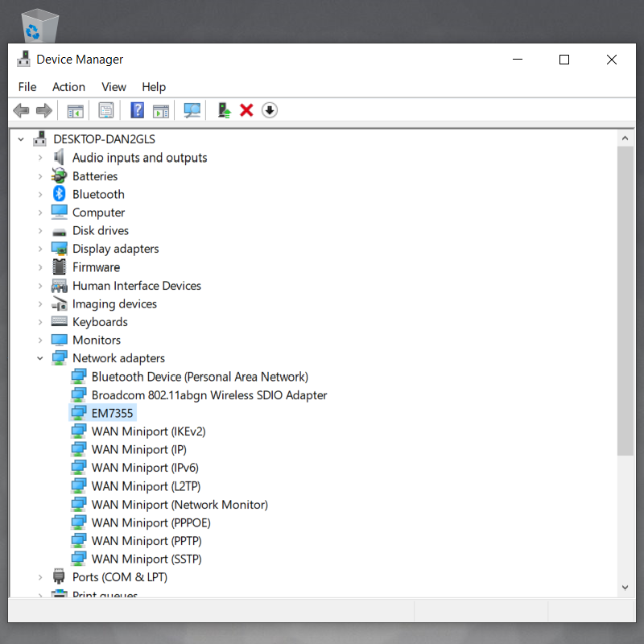The height and width of the screenshot is (644, 644).
Task: Expand the Display adapters category
Action: click(x=40, y=249)
